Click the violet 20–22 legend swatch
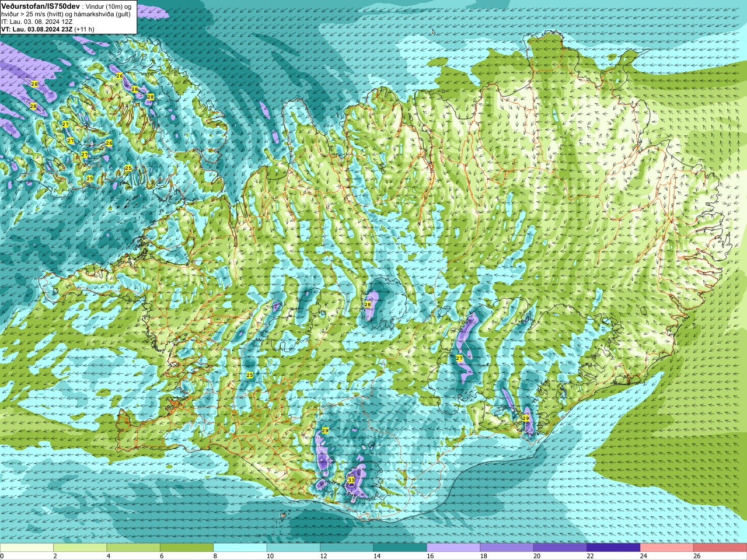This screenshot has width=747, height=560. [x=560, y=548]
